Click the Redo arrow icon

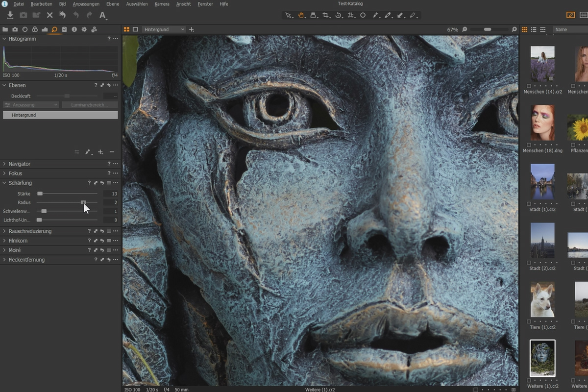point(89,15)
